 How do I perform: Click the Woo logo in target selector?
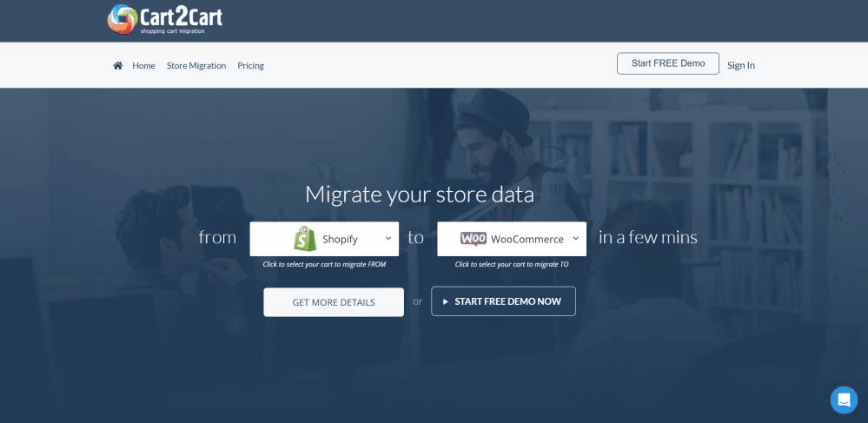[x=474, y=239]
